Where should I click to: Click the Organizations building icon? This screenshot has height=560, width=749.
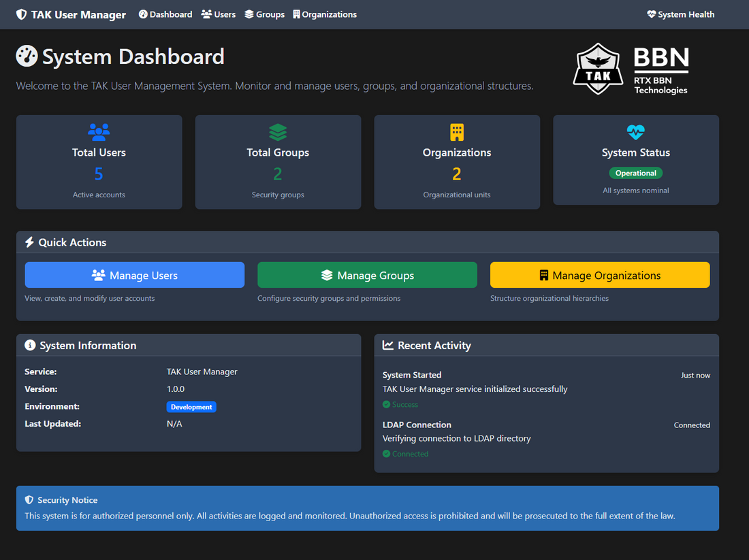coord(456,132)
